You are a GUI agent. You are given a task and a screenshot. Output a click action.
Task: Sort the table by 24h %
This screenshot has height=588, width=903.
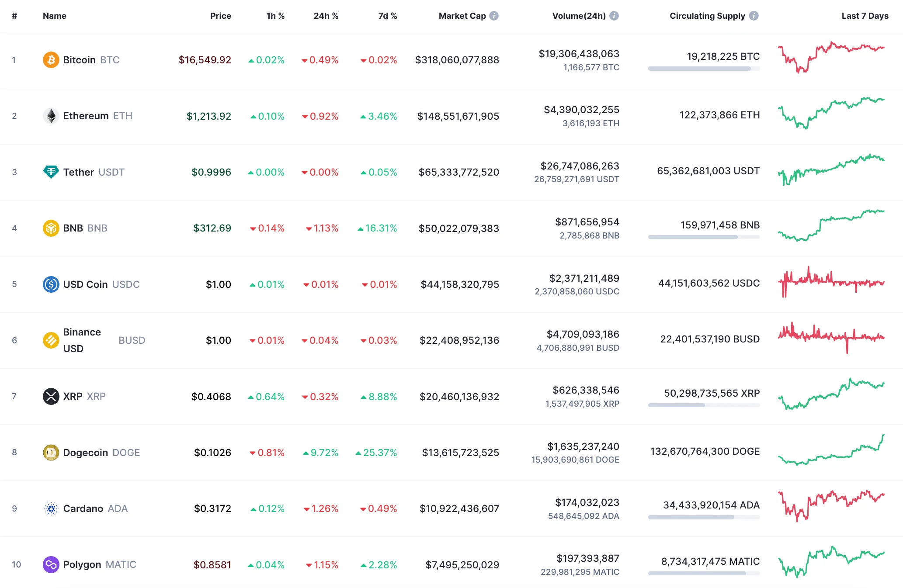pyautogui.click(x=326, y=16)
